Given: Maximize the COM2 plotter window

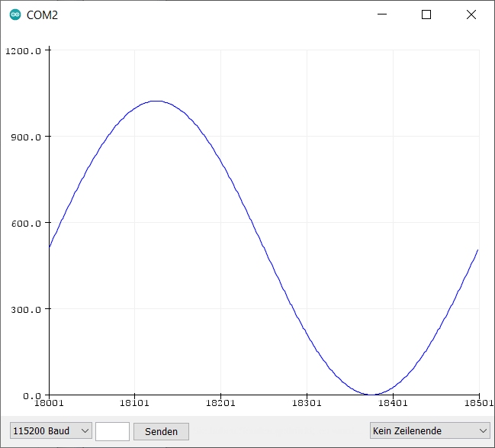Looking at the screenshot, I should (x=426, y=15).
